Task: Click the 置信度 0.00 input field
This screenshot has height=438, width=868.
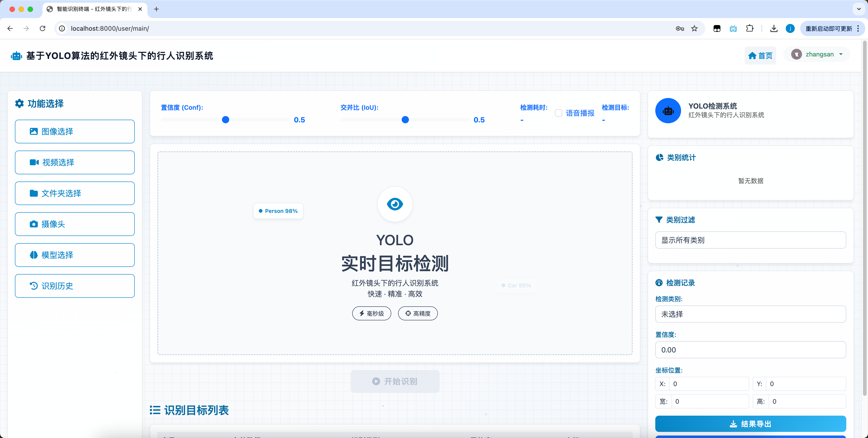Action: [x=750, y=350]
